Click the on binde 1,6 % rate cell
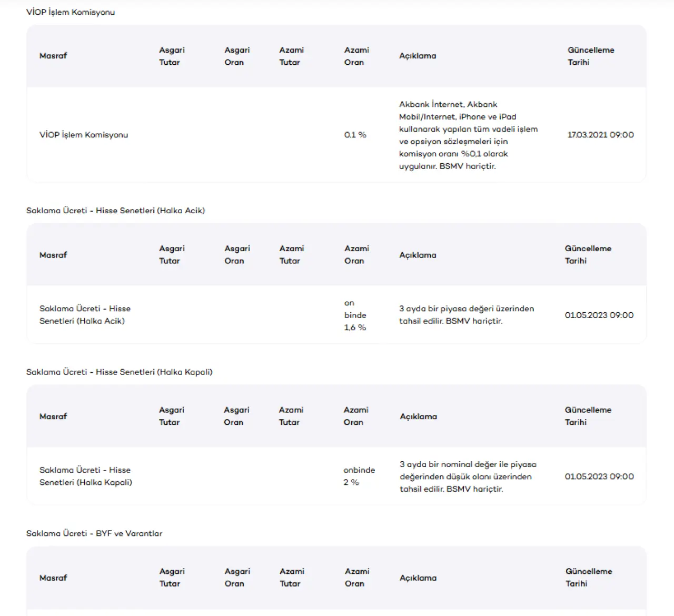This screenshot has width=674, height=616. tap(355, 315)
